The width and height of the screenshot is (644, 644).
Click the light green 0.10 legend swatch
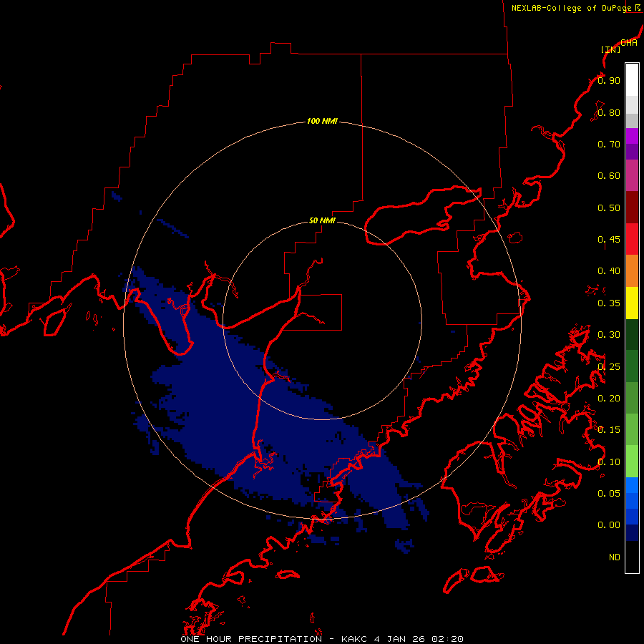[632, 462]
